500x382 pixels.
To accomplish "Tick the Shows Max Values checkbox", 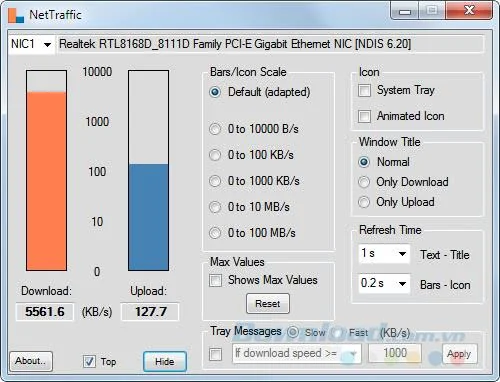I will [215, 280].
